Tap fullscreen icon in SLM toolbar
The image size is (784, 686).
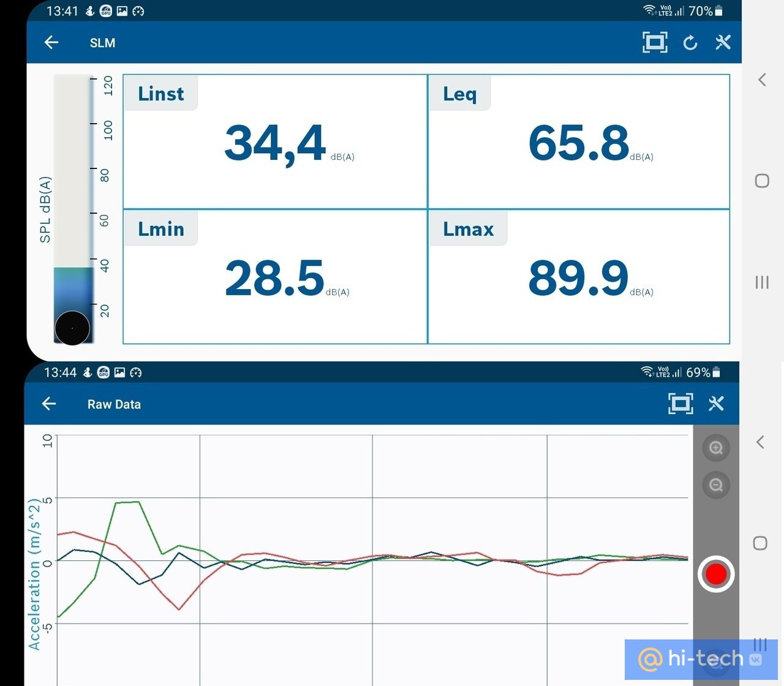[655, 42]
